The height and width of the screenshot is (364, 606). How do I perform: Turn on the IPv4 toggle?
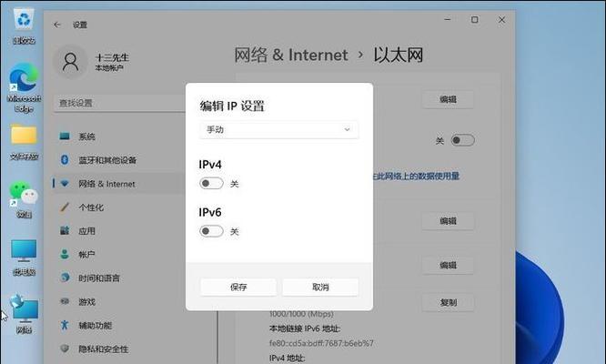[x=211, y=183]
